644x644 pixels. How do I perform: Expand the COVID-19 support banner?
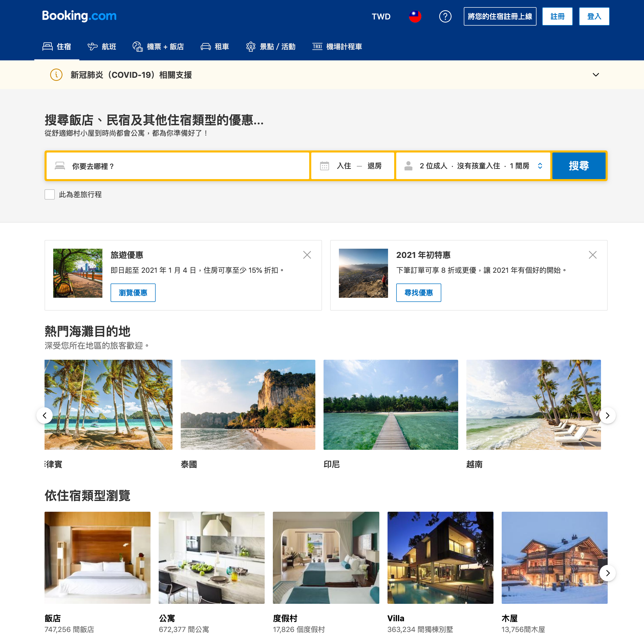[596, 75]
